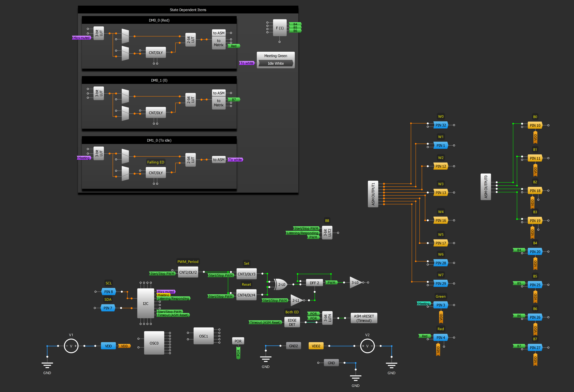Select PIN 18 (B2)

[535, 191]
